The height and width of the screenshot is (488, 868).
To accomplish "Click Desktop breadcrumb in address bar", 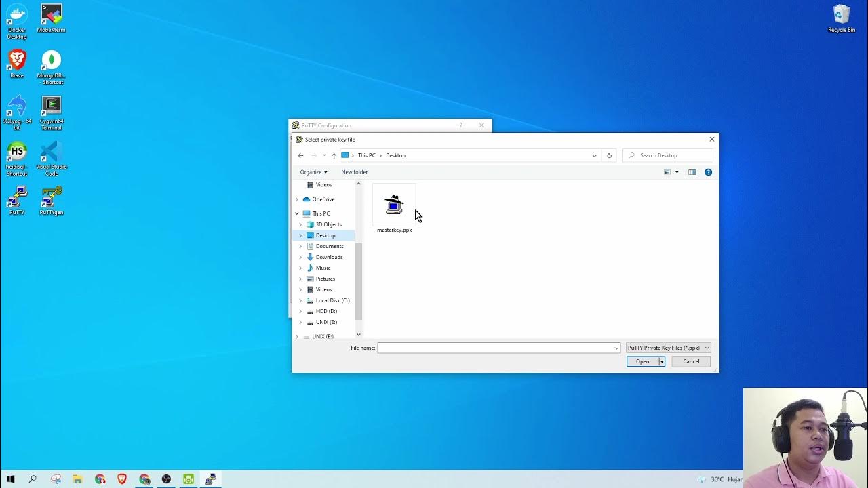I will point(395,155).
